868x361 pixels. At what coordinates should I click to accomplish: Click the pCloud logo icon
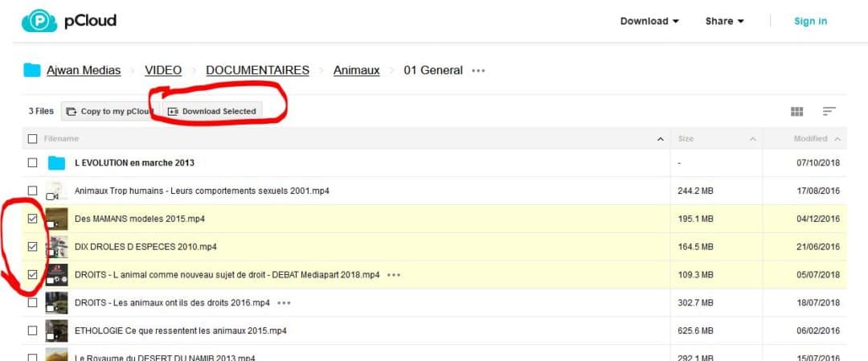click(39, 21)
